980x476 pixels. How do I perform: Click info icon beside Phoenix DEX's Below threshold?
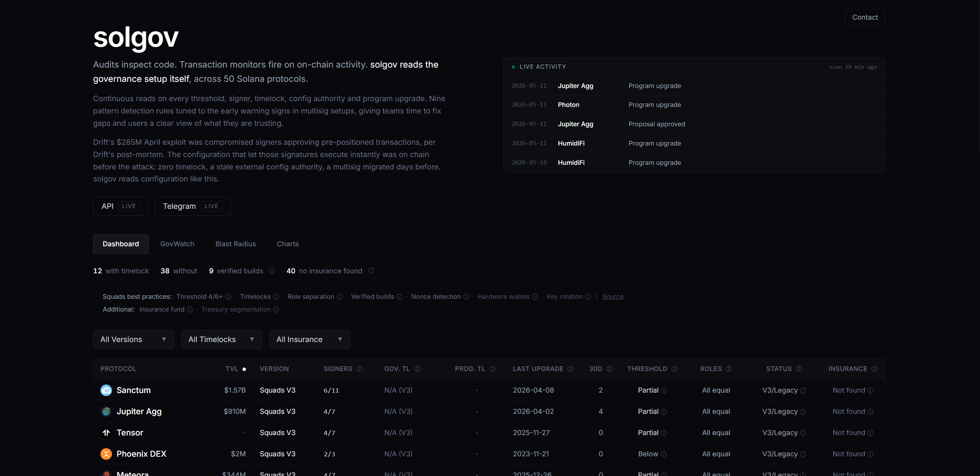(x=664, y=454)
